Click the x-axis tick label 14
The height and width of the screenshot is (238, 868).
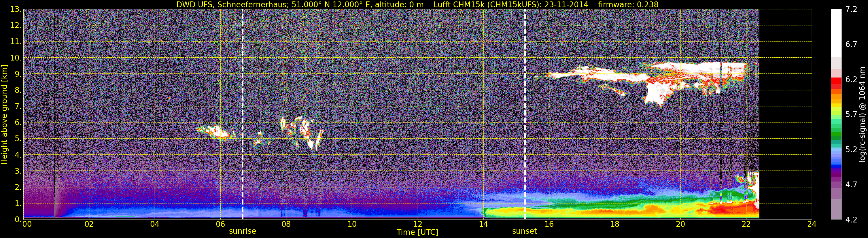point(483,224)
